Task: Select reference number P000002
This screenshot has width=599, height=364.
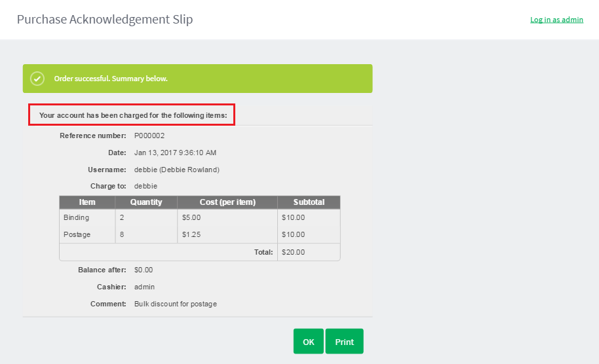Action: point(149,136)
